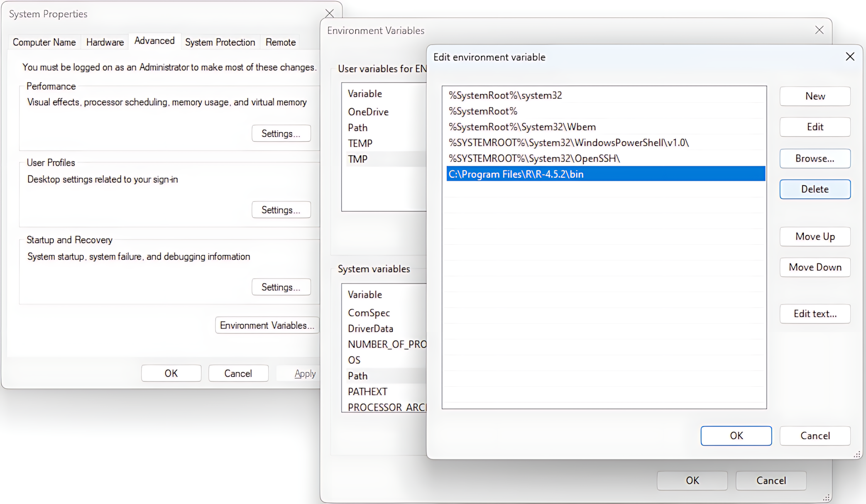Click the Move Down button

815,267
